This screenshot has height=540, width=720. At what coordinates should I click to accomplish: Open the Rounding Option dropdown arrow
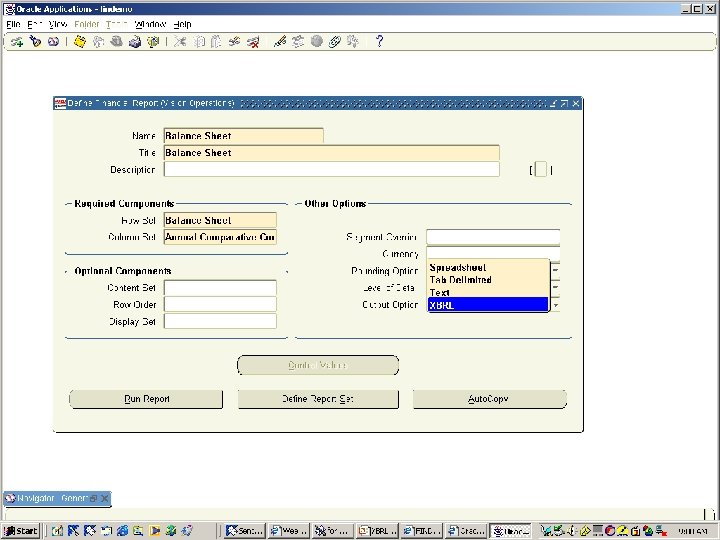click(x=555, y=270)
